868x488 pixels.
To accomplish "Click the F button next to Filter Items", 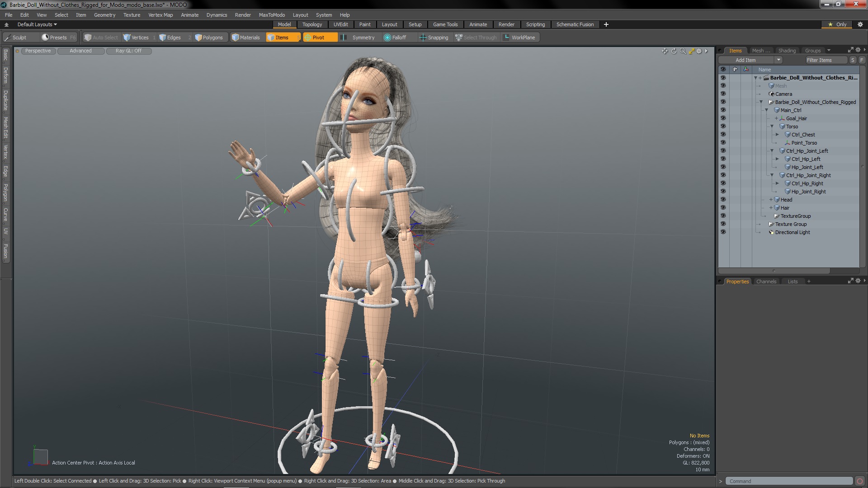I will point(862,60).
